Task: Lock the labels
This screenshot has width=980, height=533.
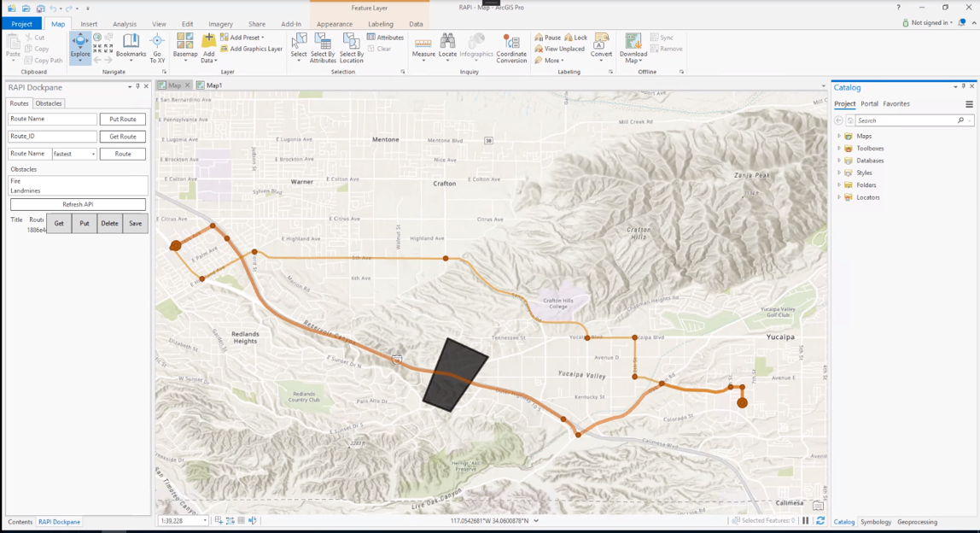Action: (575, 38)
